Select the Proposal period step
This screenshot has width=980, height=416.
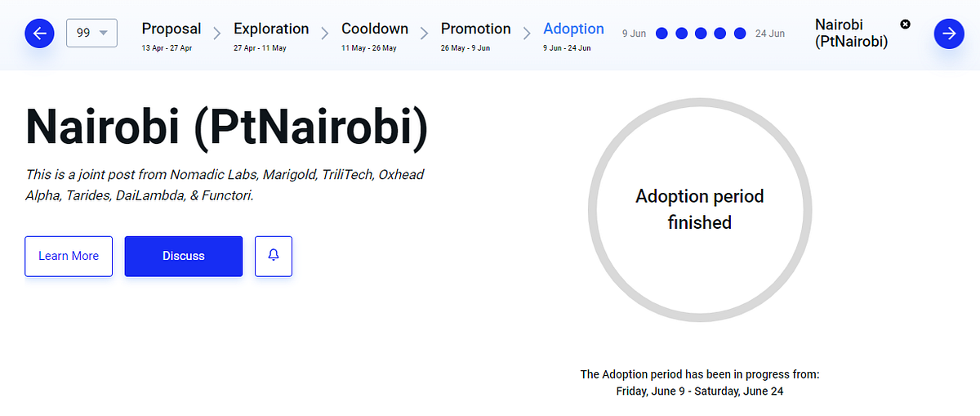(171, 35)
